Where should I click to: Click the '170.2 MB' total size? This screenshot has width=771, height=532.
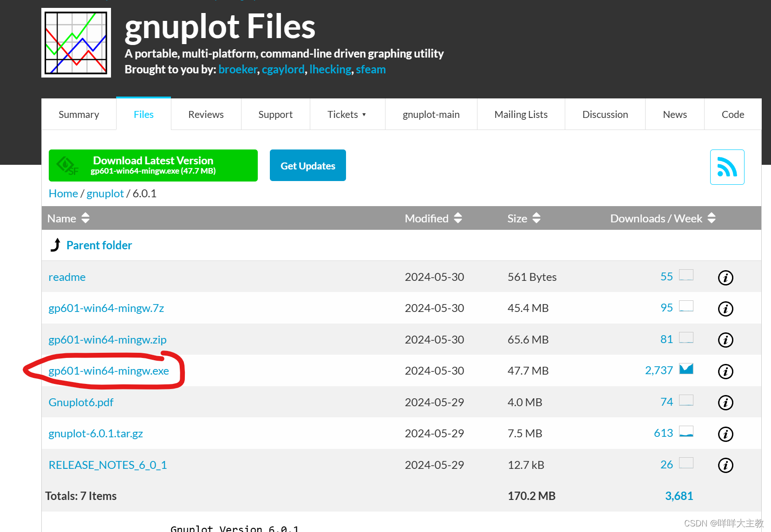click(531, 496)
